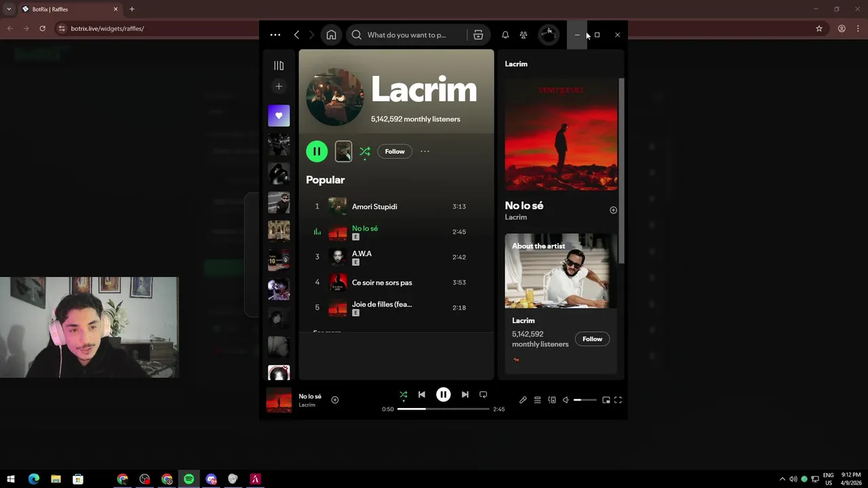The height and width of the screenshot is (488, 868).
Task: Click the Spotify Browse icon
Action: click(x=478, y=35)
